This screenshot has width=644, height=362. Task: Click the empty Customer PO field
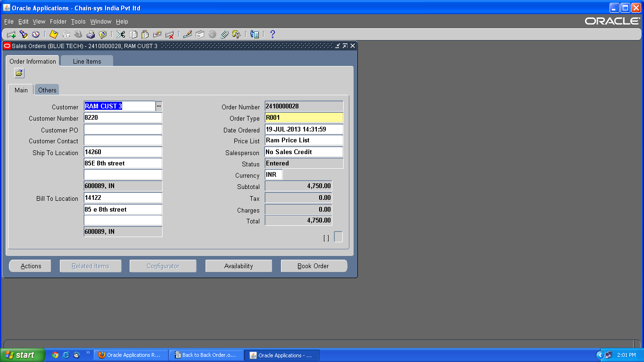click(123, 129)
